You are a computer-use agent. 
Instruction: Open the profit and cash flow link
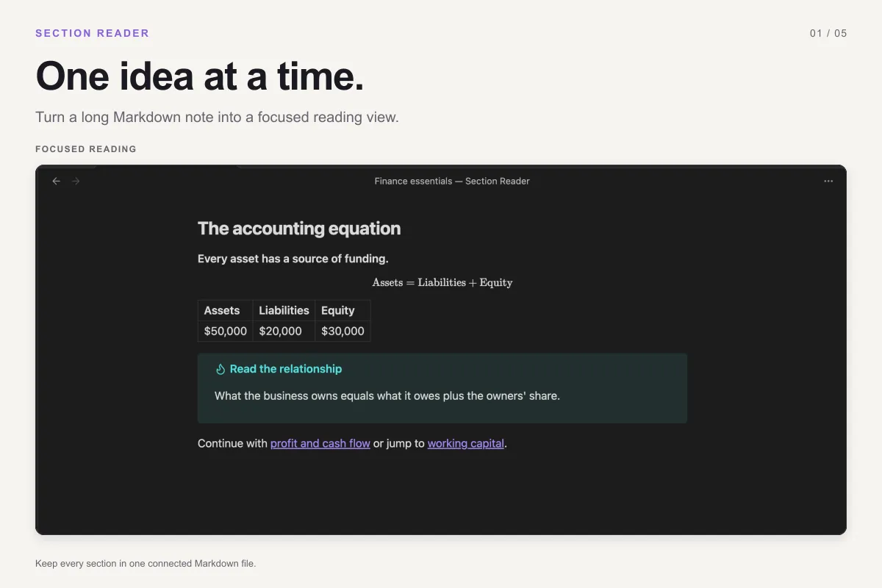[320, 443]
